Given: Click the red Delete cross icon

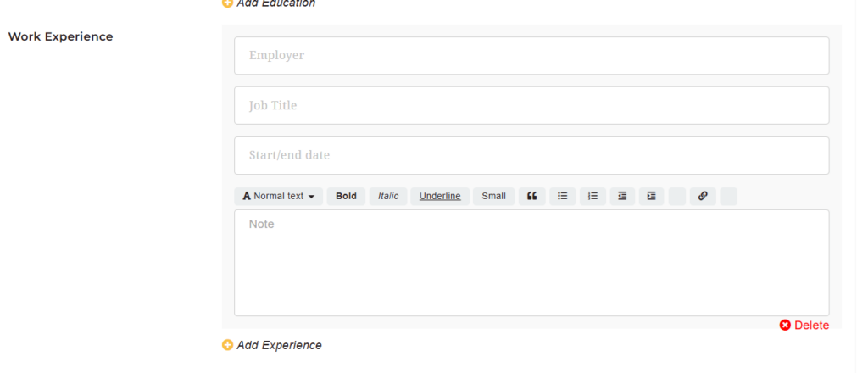Looking at the screenshot, I should [785, 326].
